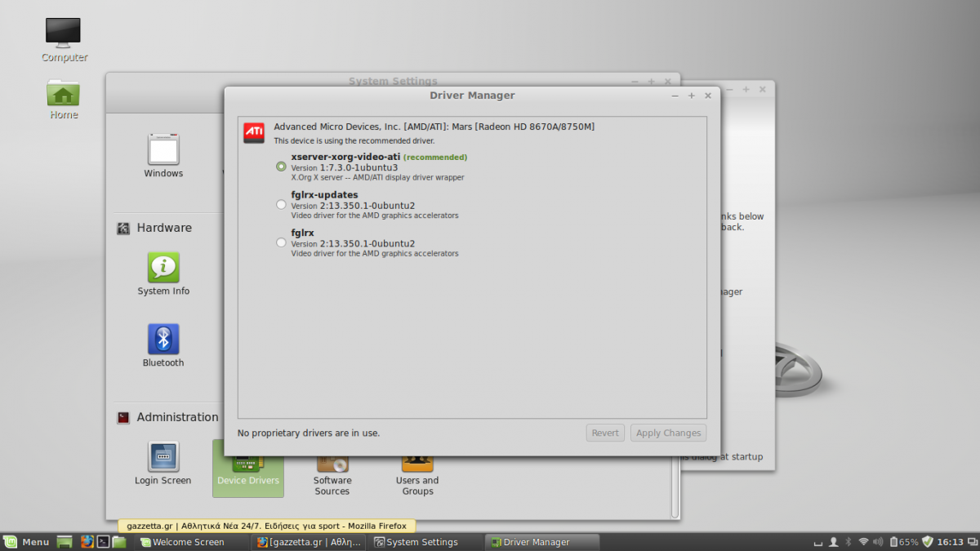Open Users and Groups settings

pos(417,475)
